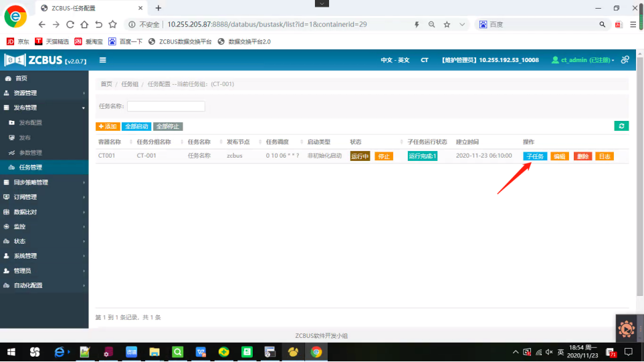Click the 全部启动 button
This screenshot has height=362, width=644.
[136, 126]
